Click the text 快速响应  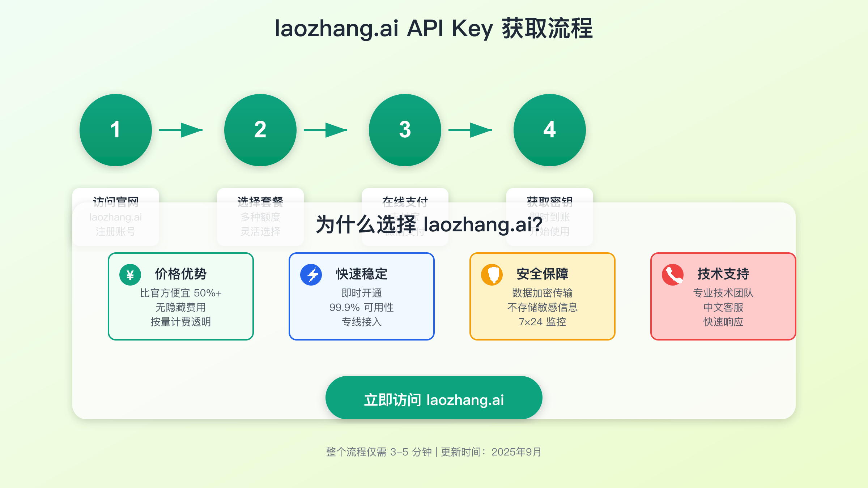pyautogui.click(x=723, y=322)
